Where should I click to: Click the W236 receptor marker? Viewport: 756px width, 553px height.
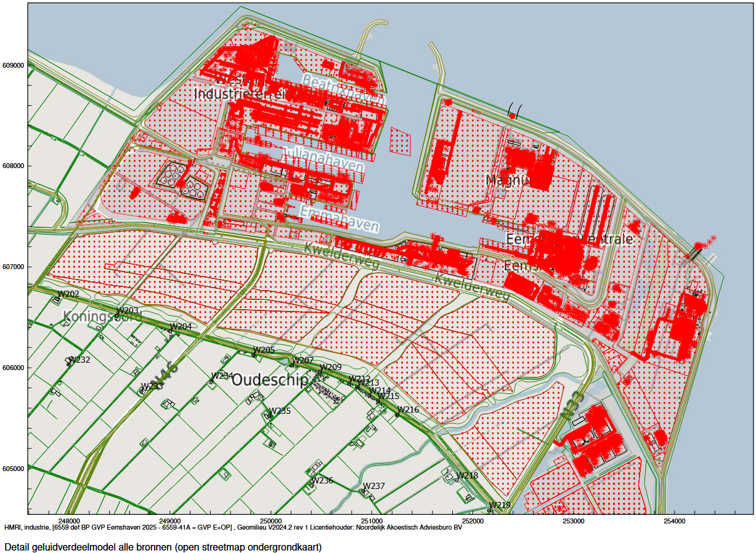coord(312,484)
